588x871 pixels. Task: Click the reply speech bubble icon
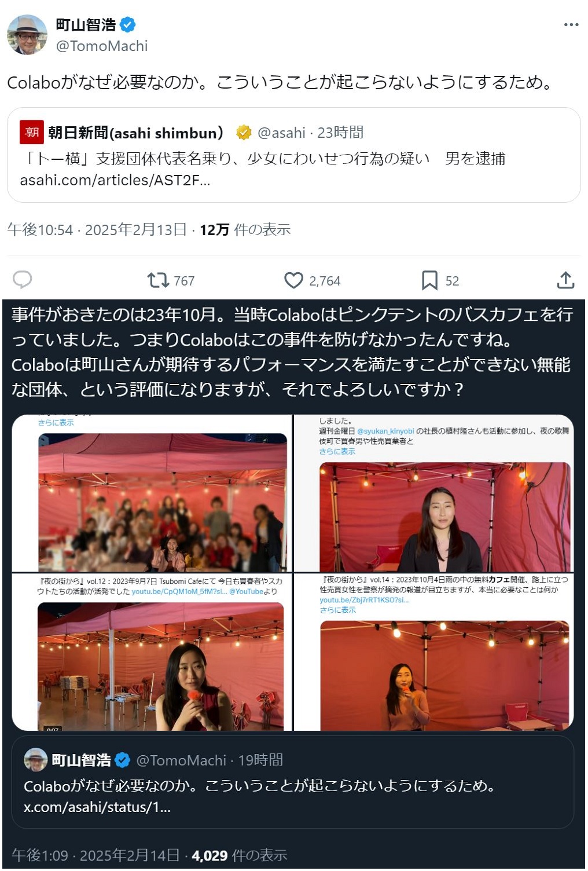pyautogui.click(x=22, y=280)
